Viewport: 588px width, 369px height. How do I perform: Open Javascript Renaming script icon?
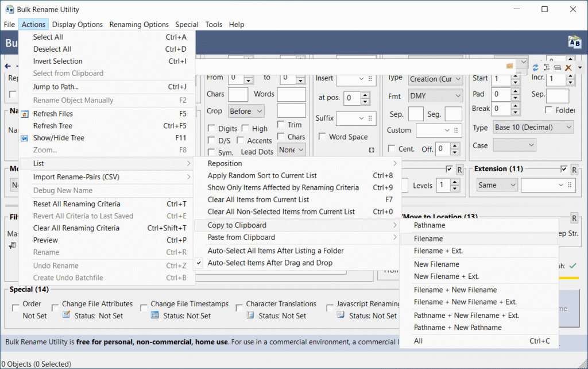click(341, 314)
